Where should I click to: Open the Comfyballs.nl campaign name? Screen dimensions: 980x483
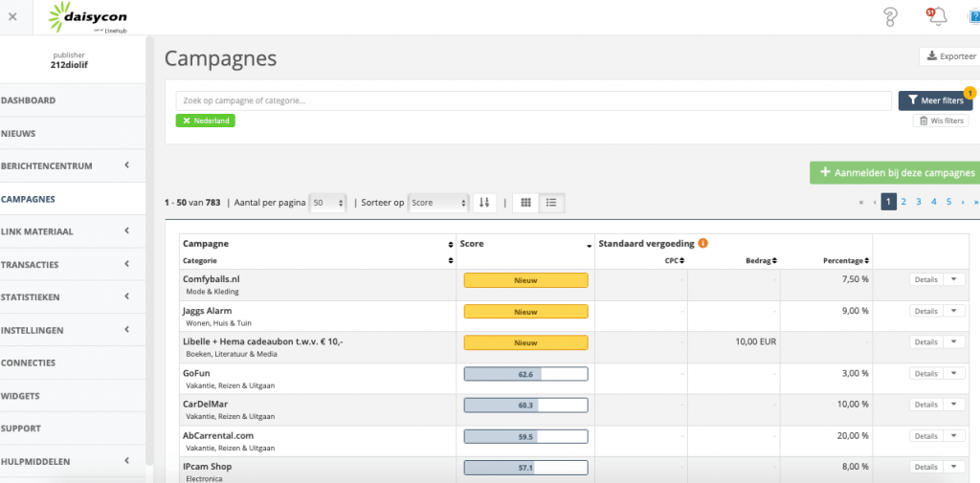212,279
